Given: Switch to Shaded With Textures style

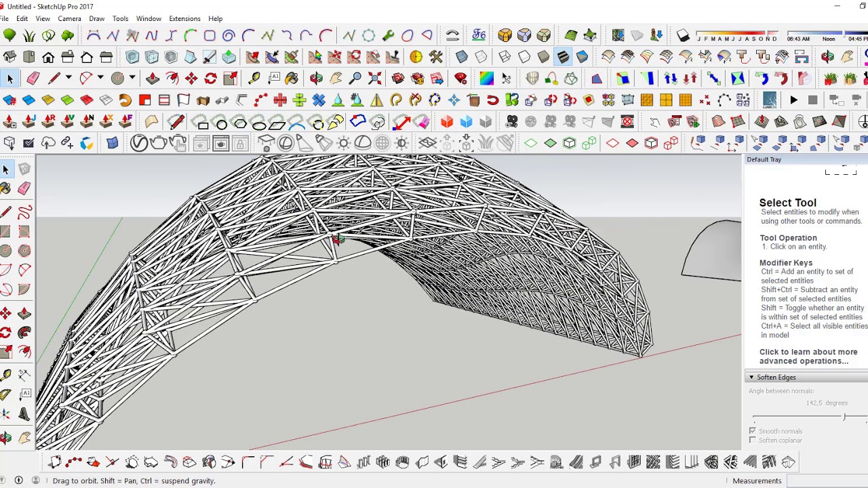Looking at the screenshot, I should (x=563, y=57).
